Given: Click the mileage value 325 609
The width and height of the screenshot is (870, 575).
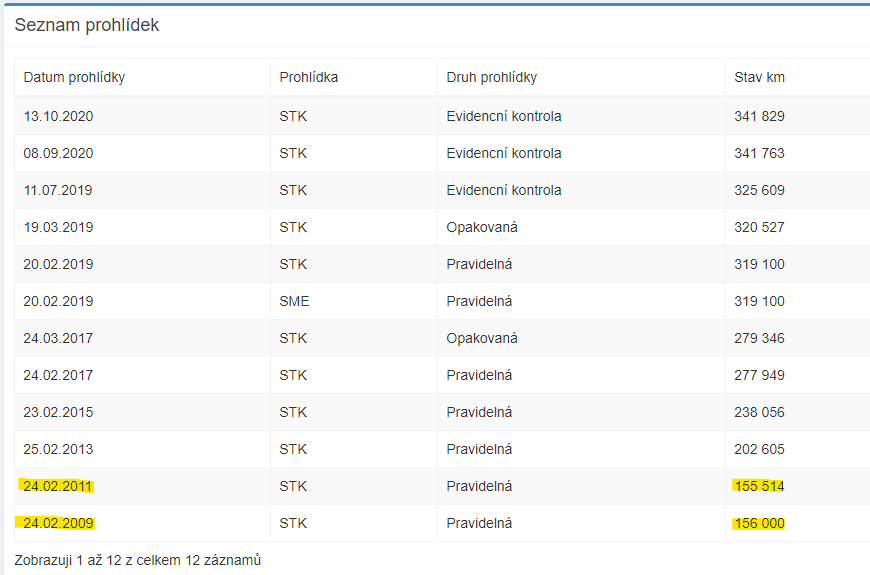Looking at the screenshot, I should 759,190.
